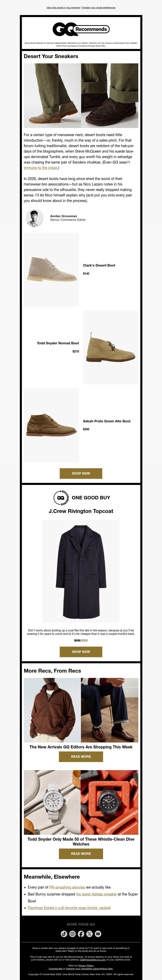Viewport: 162px width, 980px height.
Task: Click the Unsubscribe link in footer
Action: (x=55, y=969)
